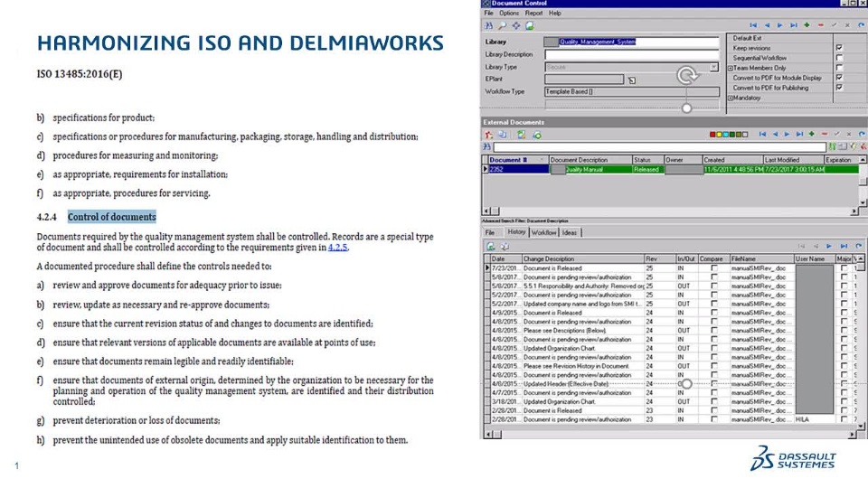
Task: Check Compare for Please see Descriptions (Below) row
Action: (714, 331)
